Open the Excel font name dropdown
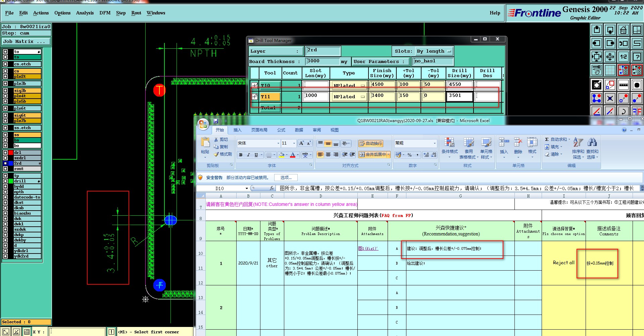This screenshot has height=336, width=644. 278,143
